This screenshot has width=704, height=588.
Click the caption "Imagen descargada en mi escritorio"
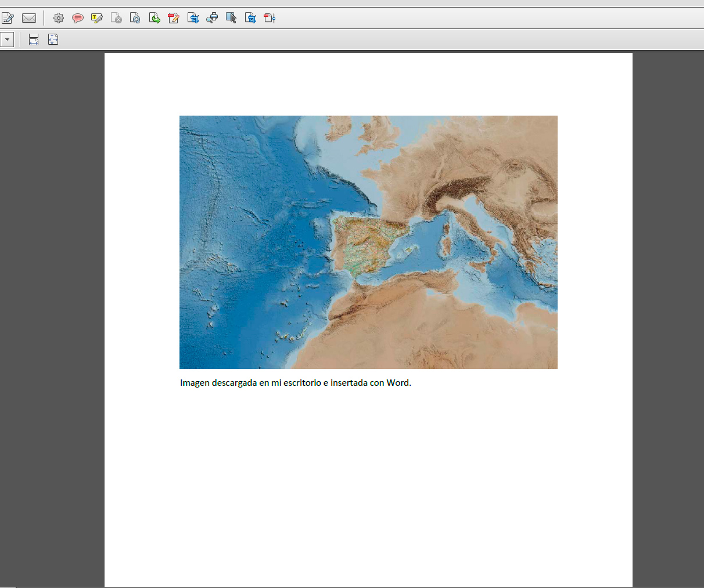250,383
